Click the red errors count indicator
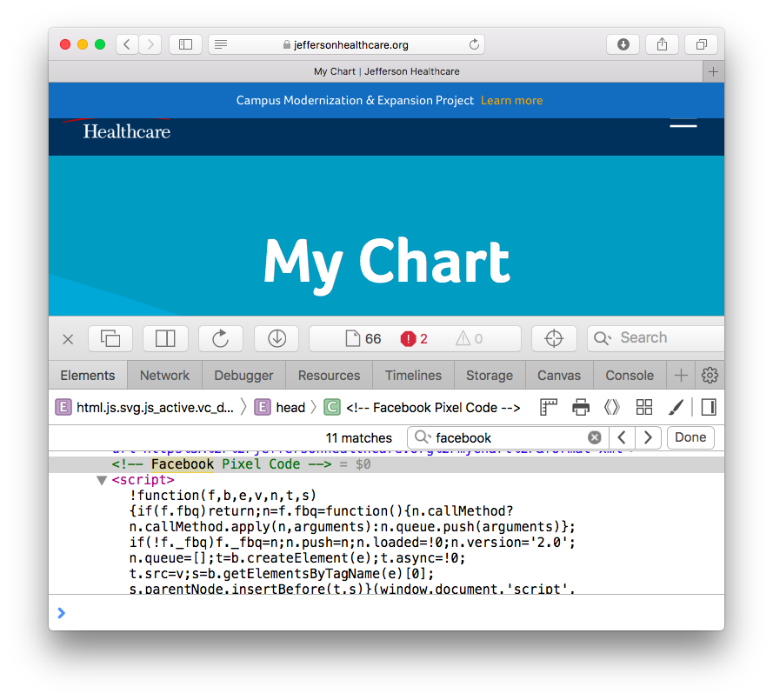 [414, 339]
